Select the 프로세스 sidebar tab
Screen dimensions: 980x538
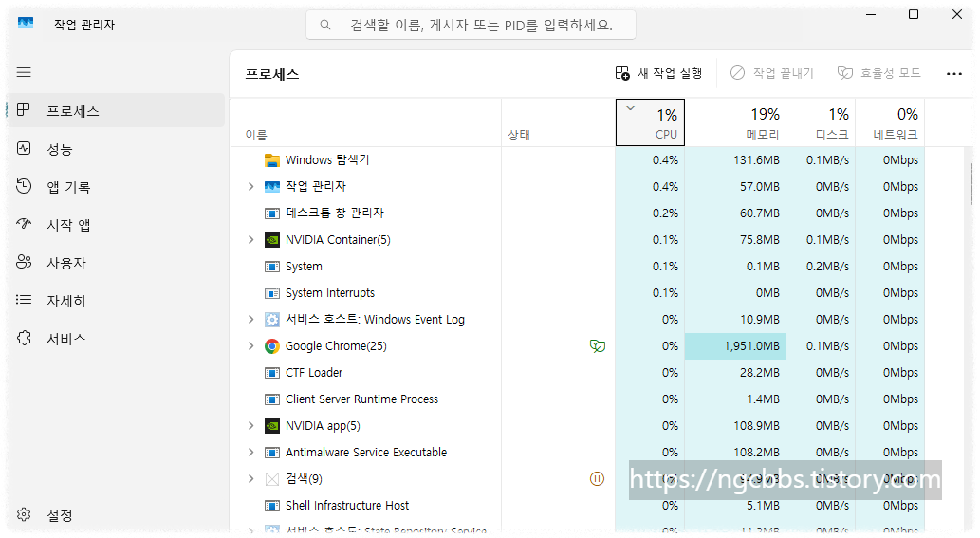116,111
